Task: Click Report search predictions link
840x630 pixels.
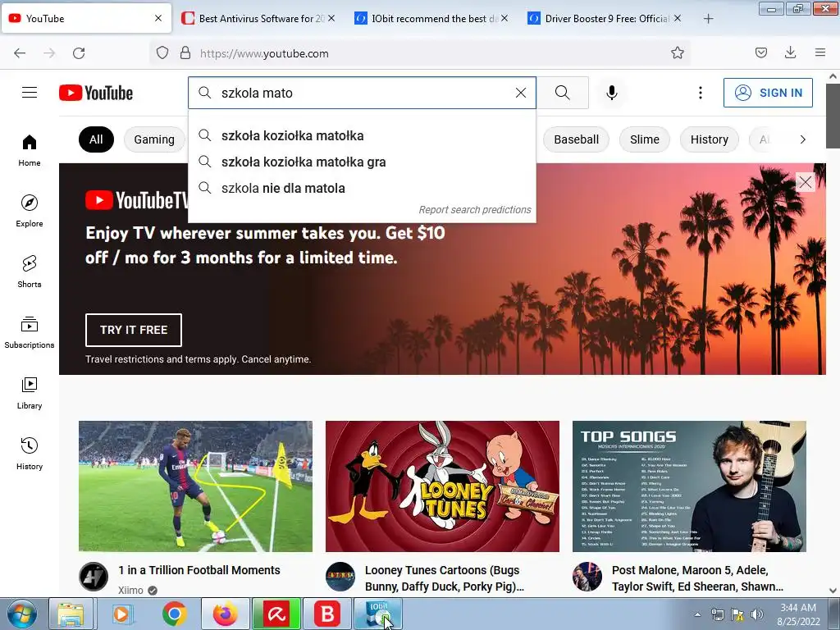Action: [475, 209]
